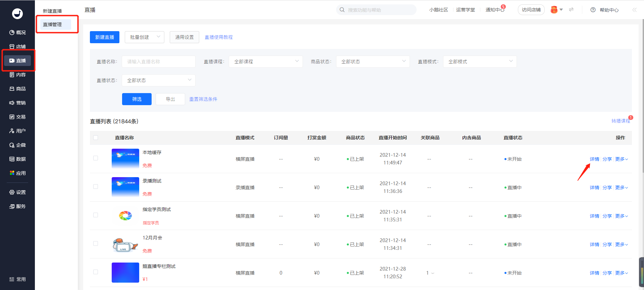Check the box for 录播测试 row

click(96, 187)
